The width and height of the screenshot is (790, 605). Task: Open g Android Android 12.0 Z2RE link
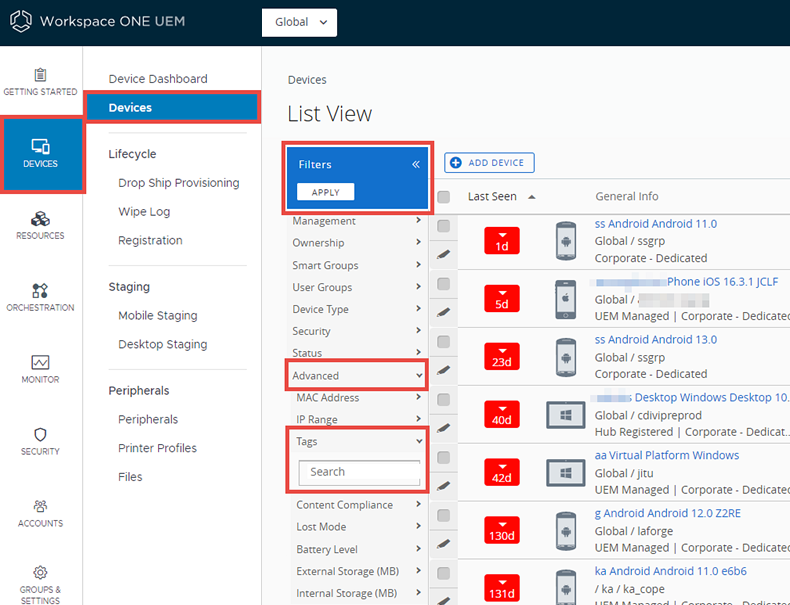click(x=668, y=513)
